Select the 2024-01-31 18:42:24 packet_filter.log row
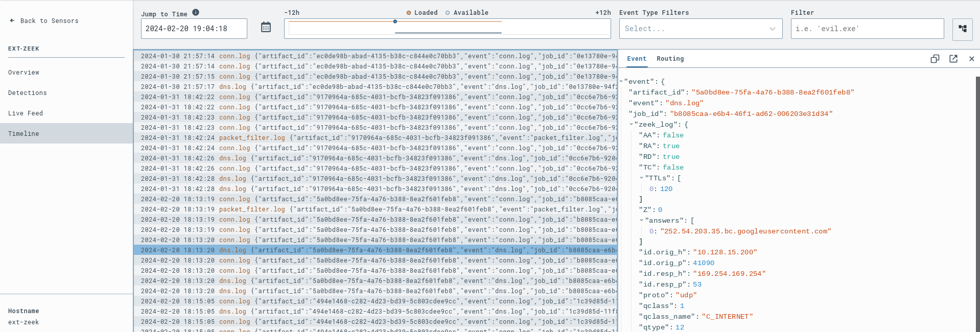980x332 pixels. (376, 138)
